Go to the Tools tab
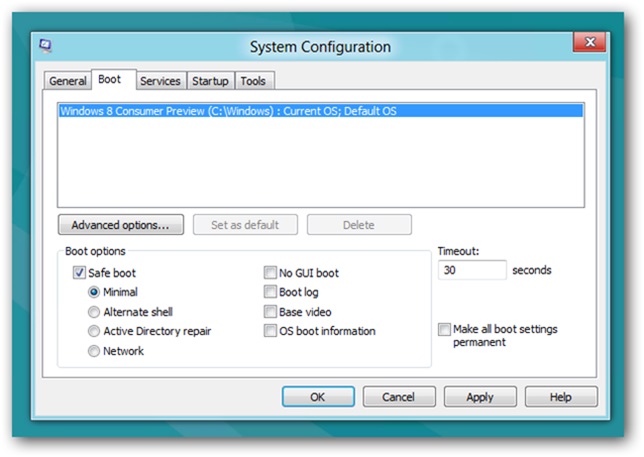 tap(253, 81)
